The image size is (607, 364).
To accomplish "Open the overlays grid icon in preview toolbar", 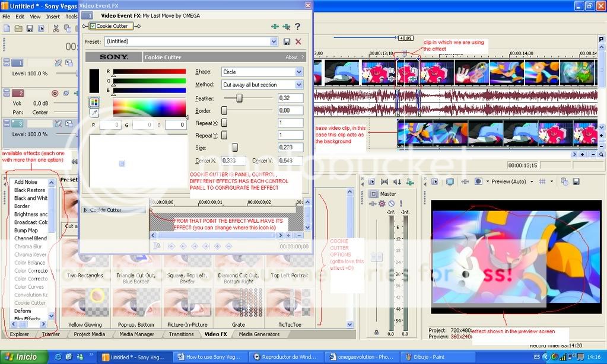I will tap(542, 181).
